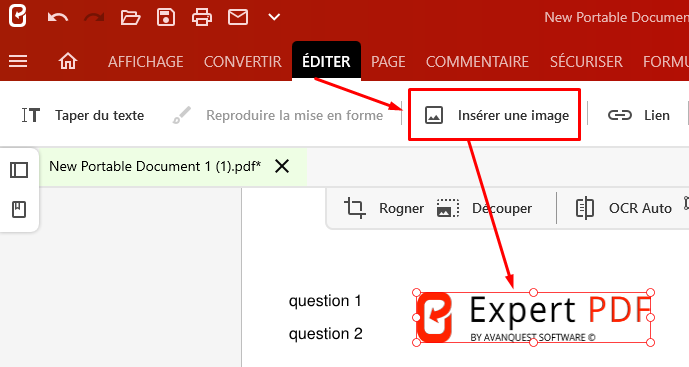
Task: Open the hamburger menu
Action: point(18,61)
